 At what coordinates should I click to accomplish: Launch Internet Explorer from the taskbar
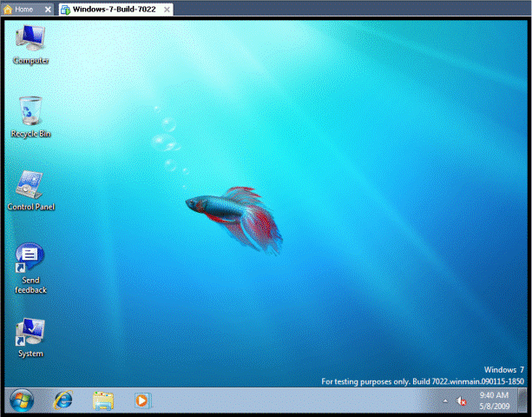coord(63,400)
